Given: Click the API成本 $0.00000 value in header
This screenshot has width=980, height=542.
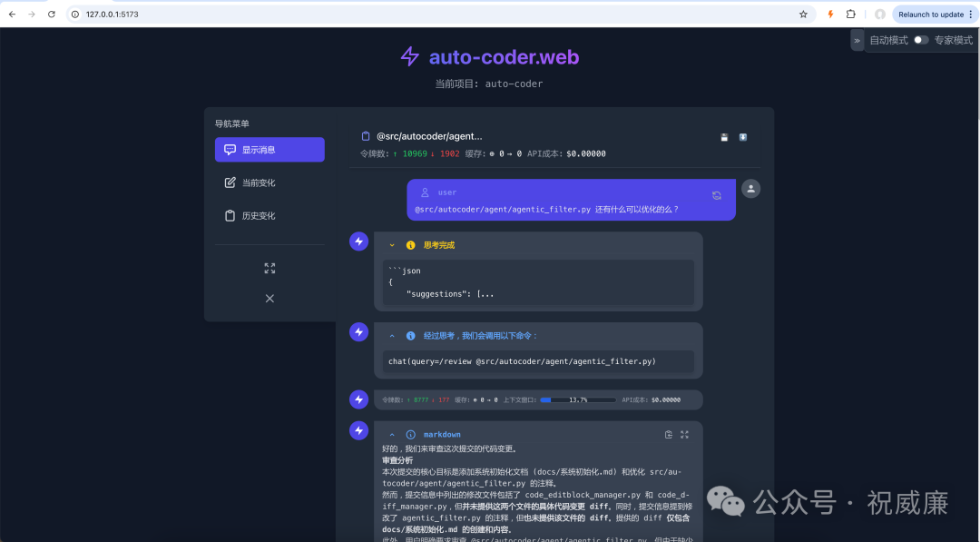Looking at the screenshot, I should pos(585,153).
